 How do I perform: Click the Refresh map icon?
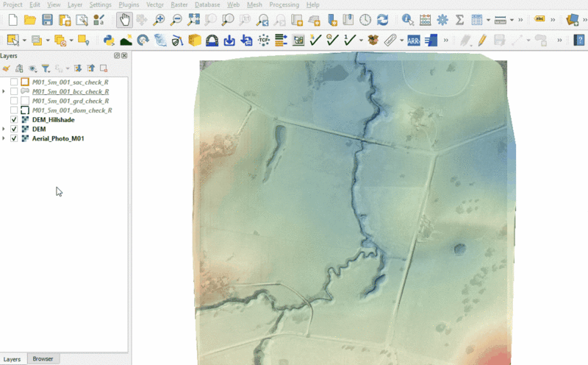click(382, 20)
